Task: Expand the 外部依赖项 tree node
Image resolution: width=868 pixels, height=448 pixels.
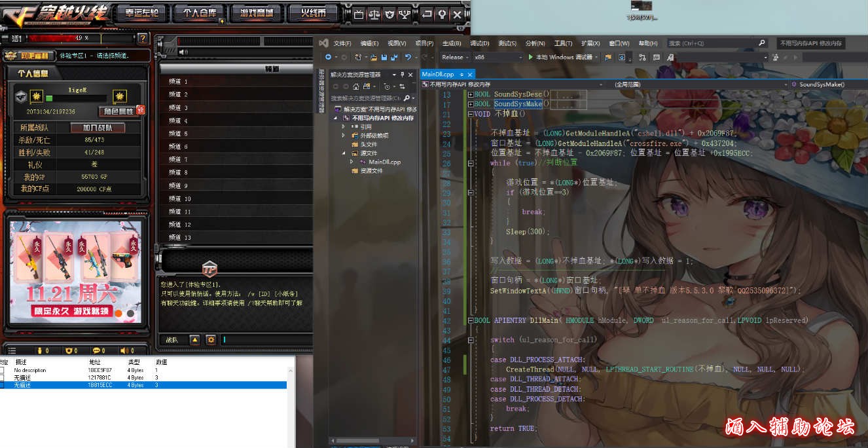Action: [344, 136]
